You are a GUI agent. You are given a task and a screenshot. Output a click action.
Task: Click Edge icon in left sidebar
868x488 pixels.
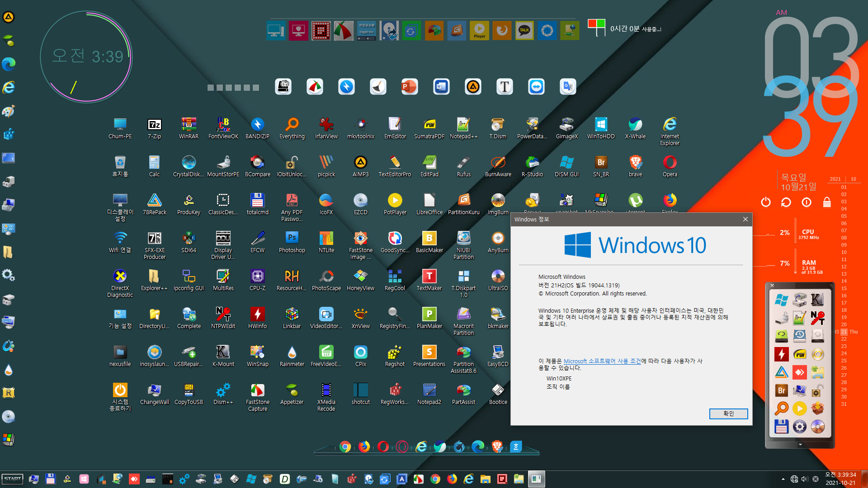pos(9,64)
